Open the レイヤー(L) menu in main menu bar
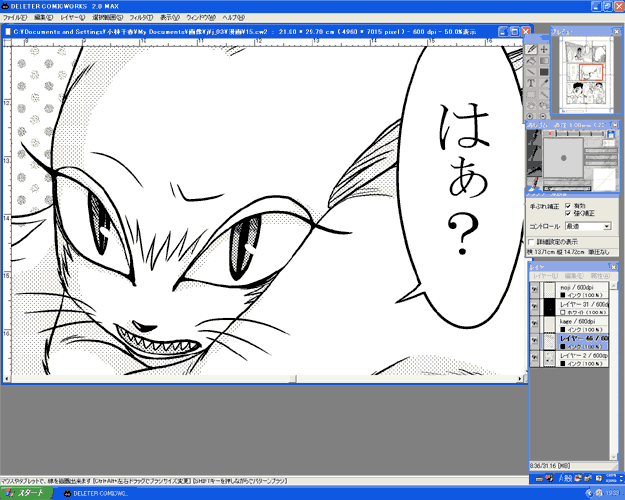The image size is (625, 500). point(73,18)
